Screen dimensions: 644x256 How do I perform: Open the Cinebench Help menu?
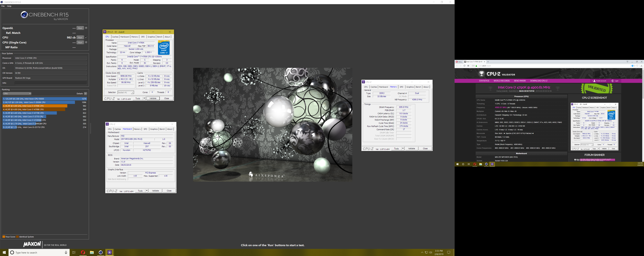click(9, 6)
